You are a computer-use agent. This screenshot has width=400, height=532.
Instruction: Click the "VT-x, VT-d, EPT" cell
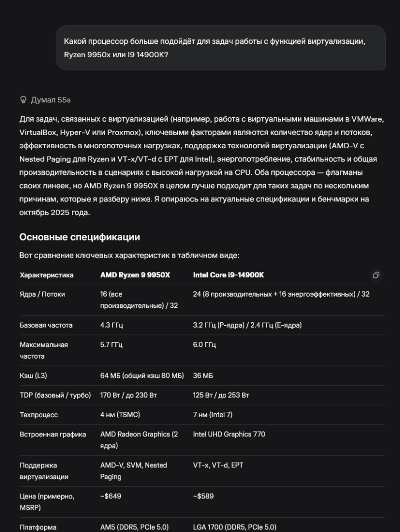click(x=218, y=465)
